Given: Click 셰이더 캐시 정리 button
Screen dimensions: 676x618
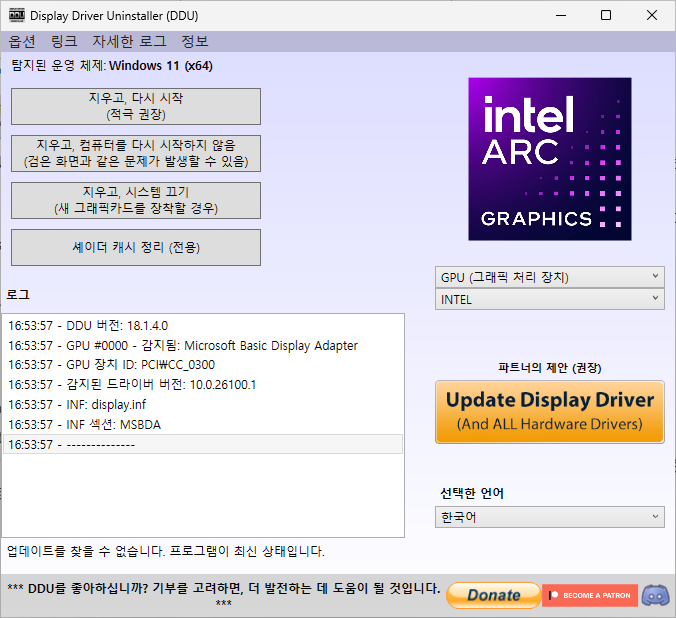Looking at the screenshot, I should (135, 247).
